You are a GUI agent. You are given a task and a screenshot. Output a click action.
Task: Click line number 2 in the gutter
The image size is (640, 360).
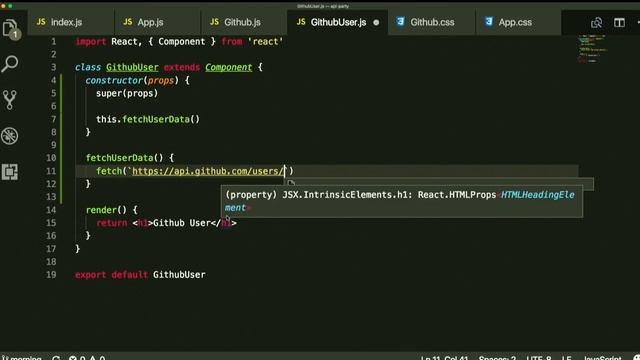(x=53, y=54)
